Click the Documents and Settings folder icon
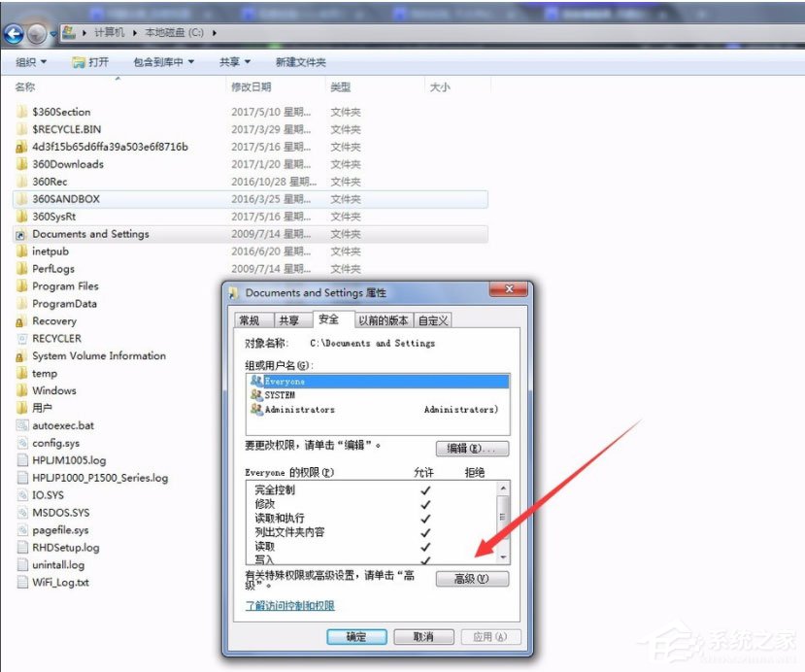The height and width of the screenshot is (672, 805). [x=22, y=233]
